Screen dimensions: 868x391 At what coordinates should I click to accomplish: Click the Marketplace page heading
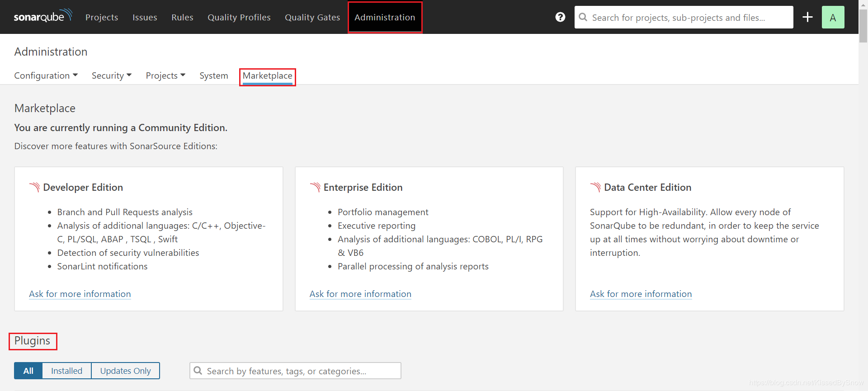[x=45, y=108]
